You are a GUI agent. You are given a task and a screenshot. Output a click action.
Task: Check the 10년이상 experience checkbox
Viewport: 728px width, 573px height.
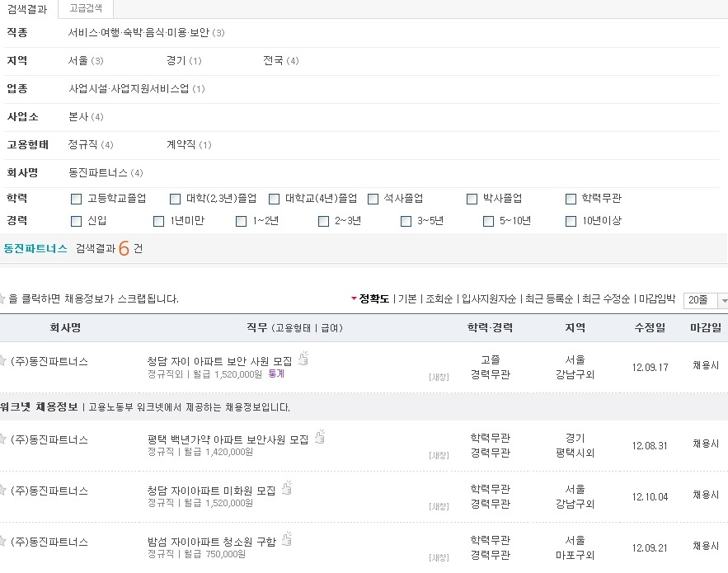click(x=571, y=221)
